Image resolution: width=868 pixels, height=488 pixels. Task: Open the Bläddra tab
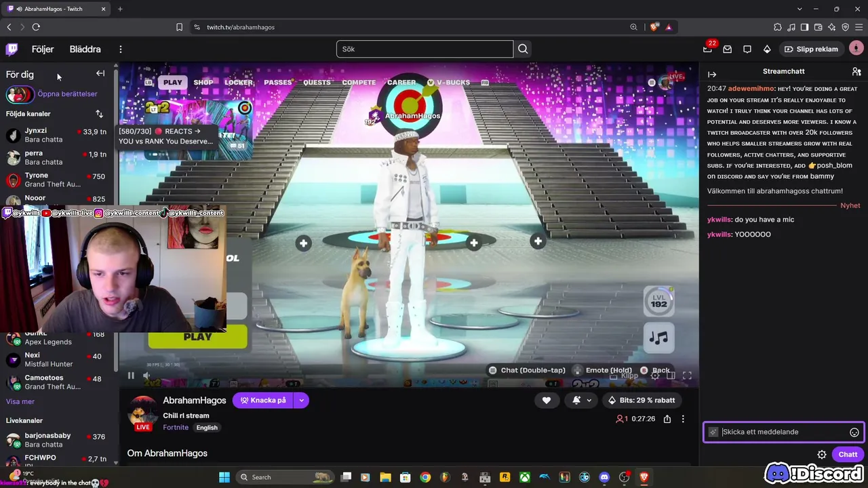click(x=85, y=49)
